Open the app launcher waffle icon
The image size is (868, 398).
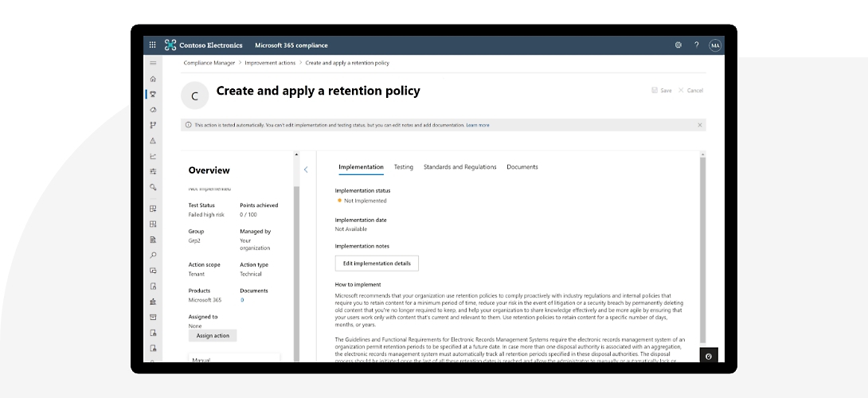(153, 45)
